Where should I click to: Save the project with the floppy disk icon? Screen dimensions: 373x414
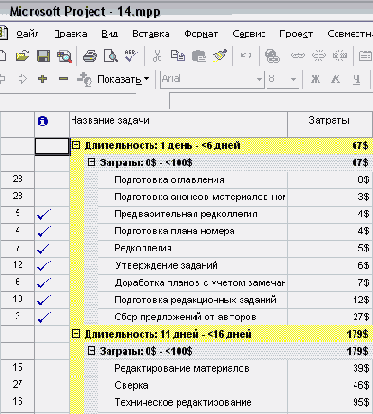43,56
